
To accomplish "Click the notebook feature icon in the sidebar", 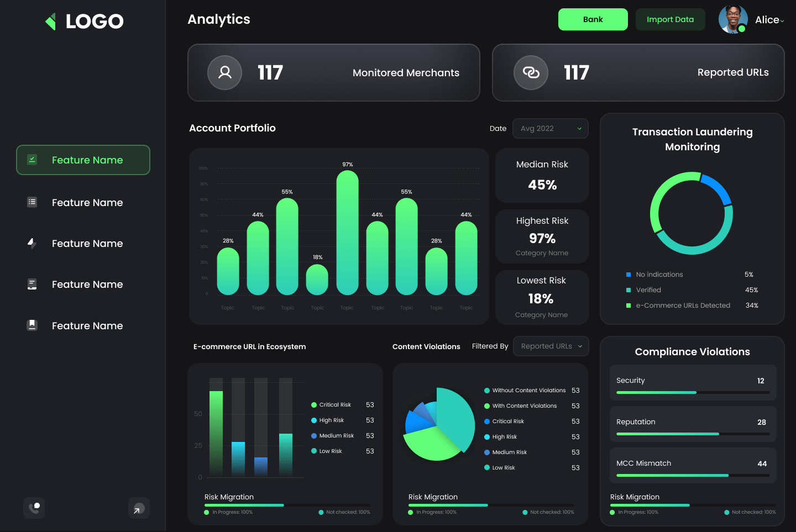I will point(32,284).
